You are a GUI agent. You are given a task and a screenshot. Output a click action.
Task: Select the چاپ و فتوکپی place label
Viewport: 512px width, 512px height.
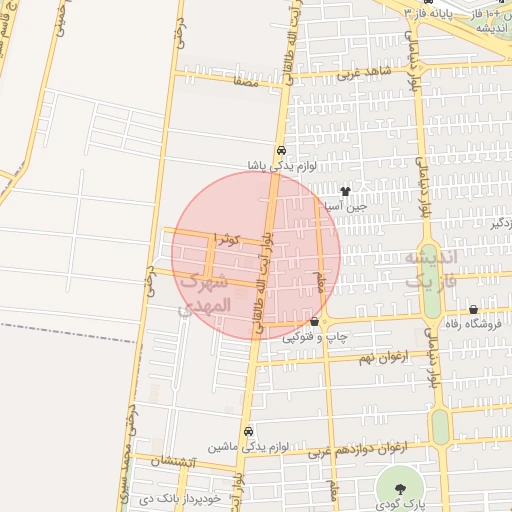pos(315,337)
